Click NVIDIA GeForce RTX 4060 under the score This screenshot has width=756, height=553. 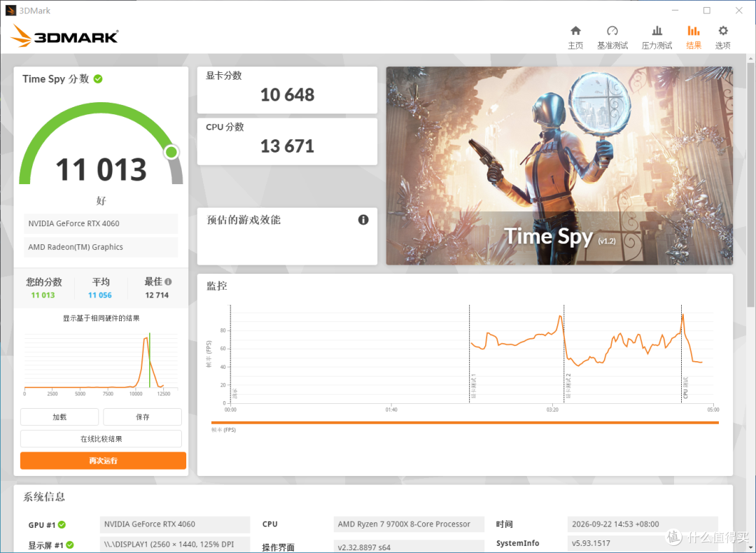(x=101, y=223)
